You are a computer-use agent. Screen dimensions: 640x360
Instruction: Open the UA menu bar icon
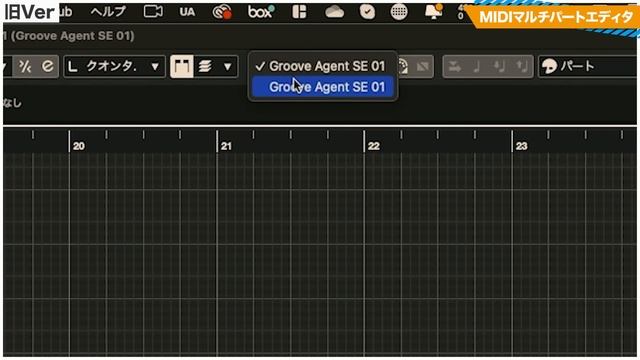coord(187,12)
